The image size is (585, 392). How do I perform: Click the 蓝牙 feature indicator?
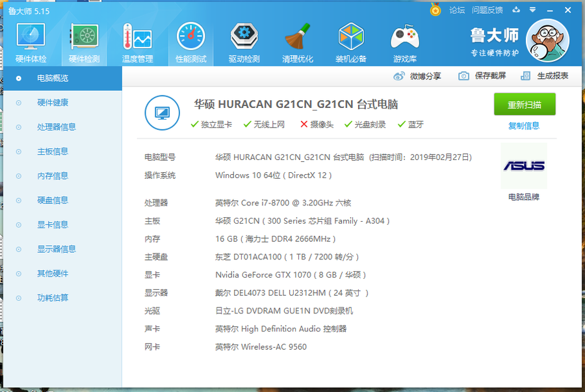(x=411, y=125)
